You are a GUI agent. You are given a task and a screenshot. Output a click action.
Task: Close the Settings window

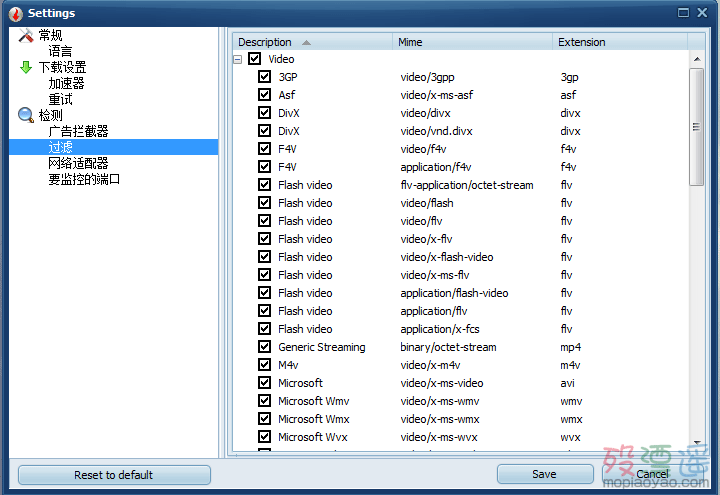click(702, 13)
